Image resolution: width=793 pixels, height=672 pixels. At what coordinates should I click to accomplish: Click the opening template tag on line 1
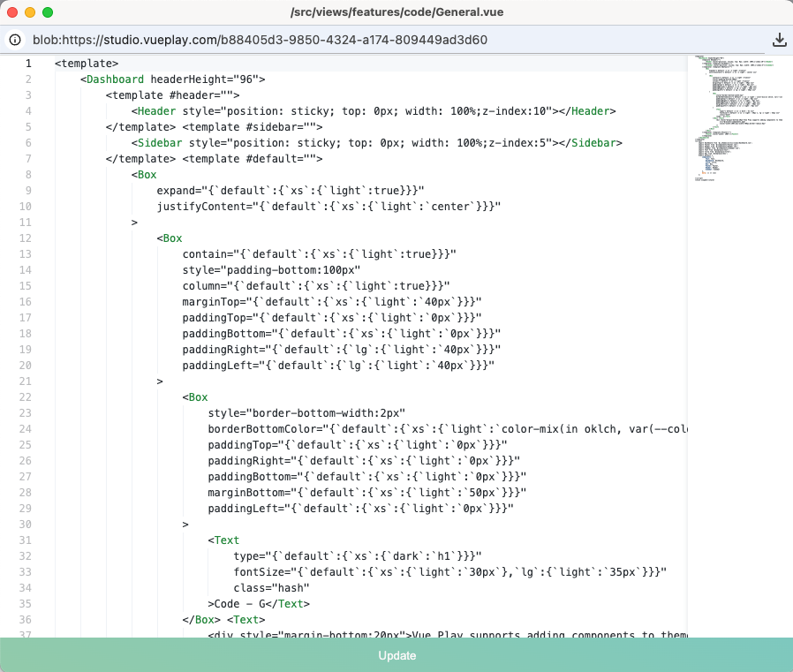tap(87, 64)
